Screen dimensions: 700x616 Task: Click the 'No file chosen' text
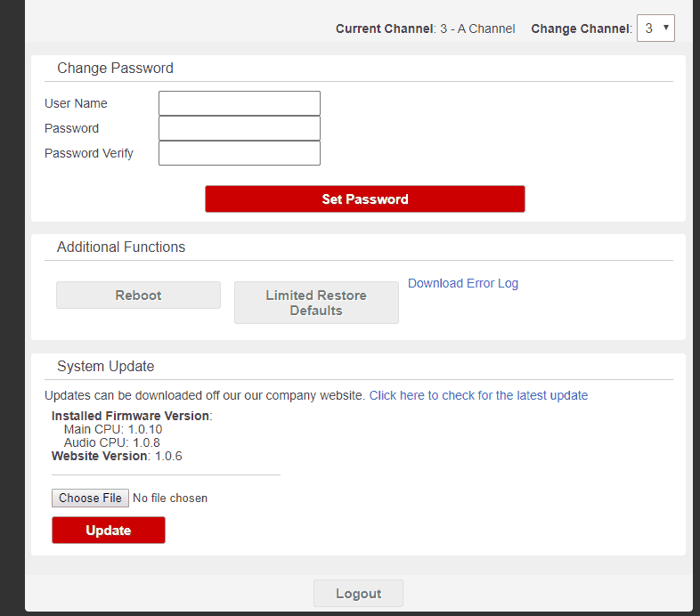(170, 498)
